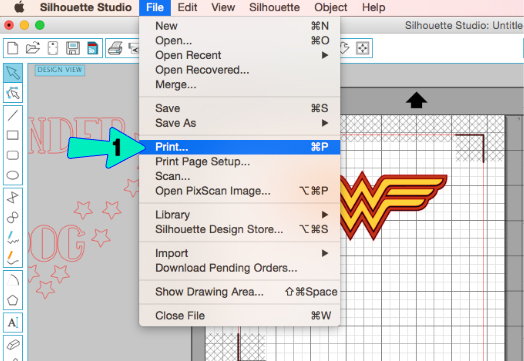Select the Eraser tool
The height and width of the screenshot is (361, 524).
coord(13,345)
